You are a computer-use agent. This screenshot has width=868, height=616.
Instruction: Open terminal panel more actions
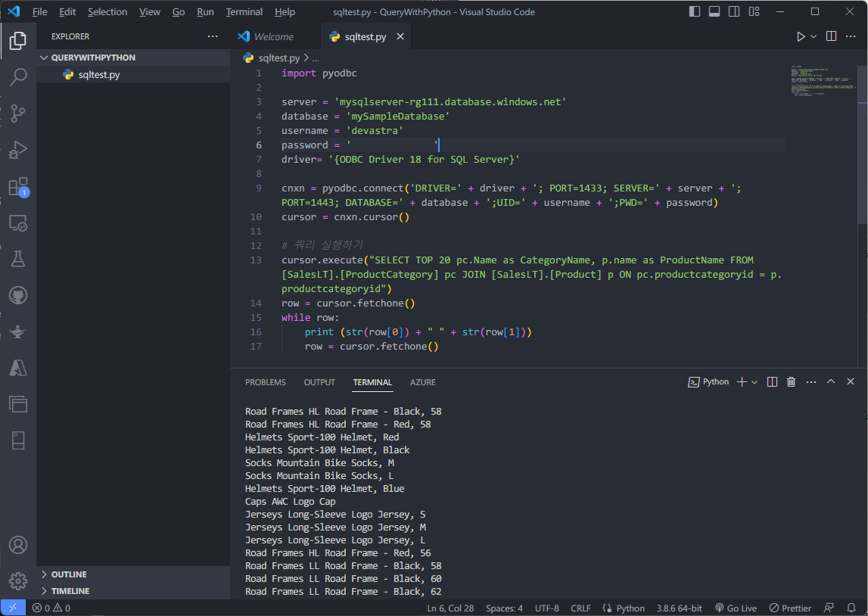[x=811, y=382]
